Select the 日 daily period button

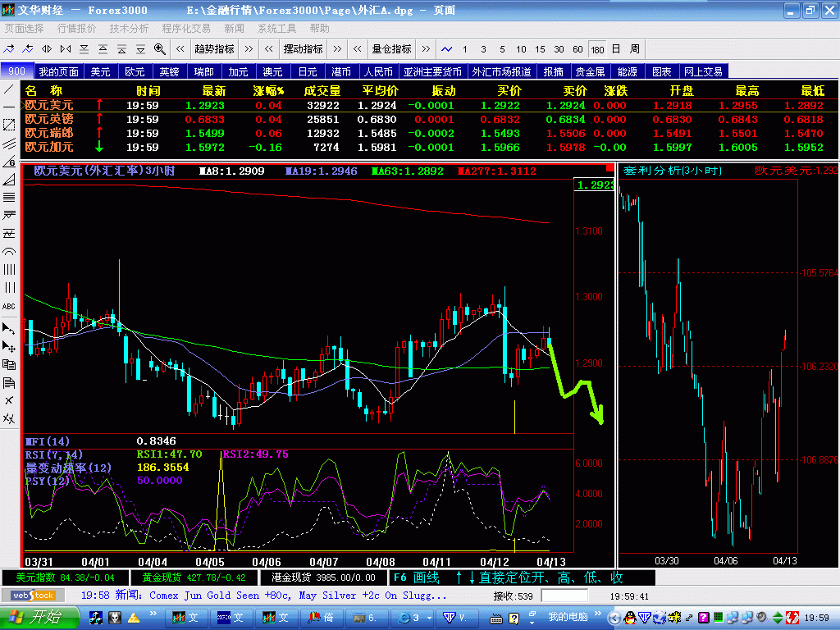tap(614, 49)
